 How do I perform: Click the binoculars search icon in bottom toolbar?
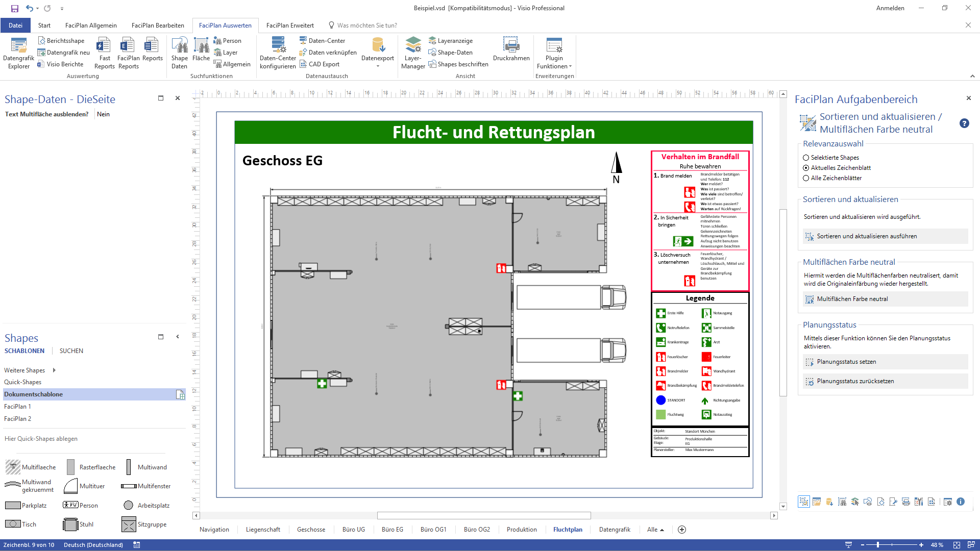coord(842,502)
